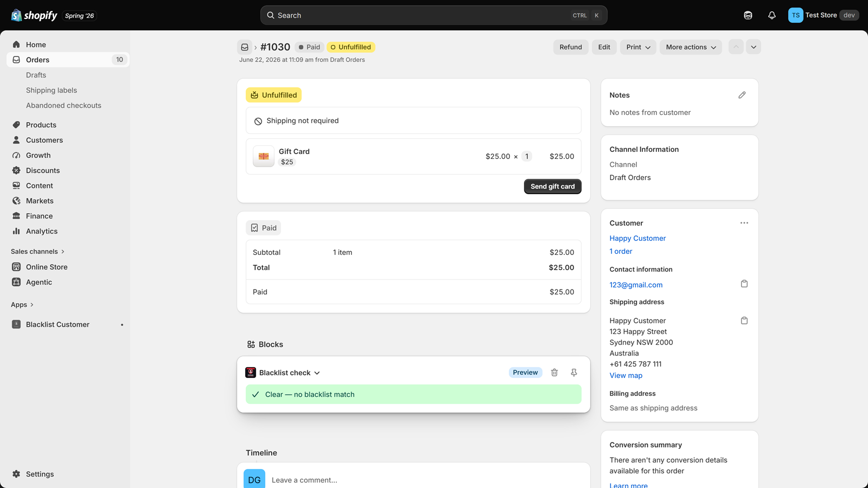868x488 pixels.
Task: Click the DG commenter avatar
Action: click(x=254, y=479)
